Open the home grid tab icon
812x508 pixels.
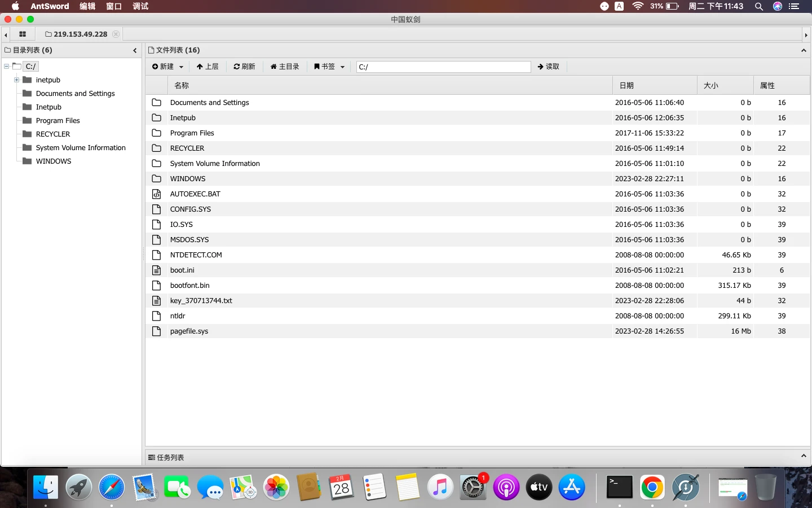(x=23, y=34)
